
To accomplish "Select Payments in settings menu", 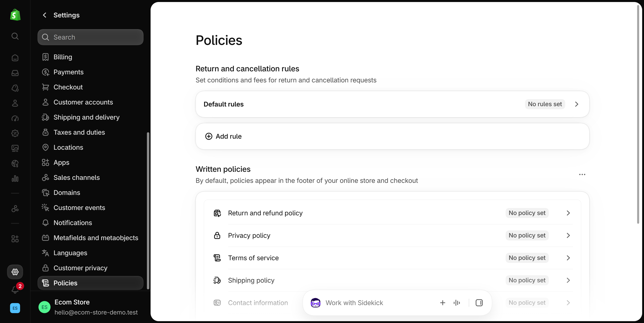I will click(x=91, y=72).
